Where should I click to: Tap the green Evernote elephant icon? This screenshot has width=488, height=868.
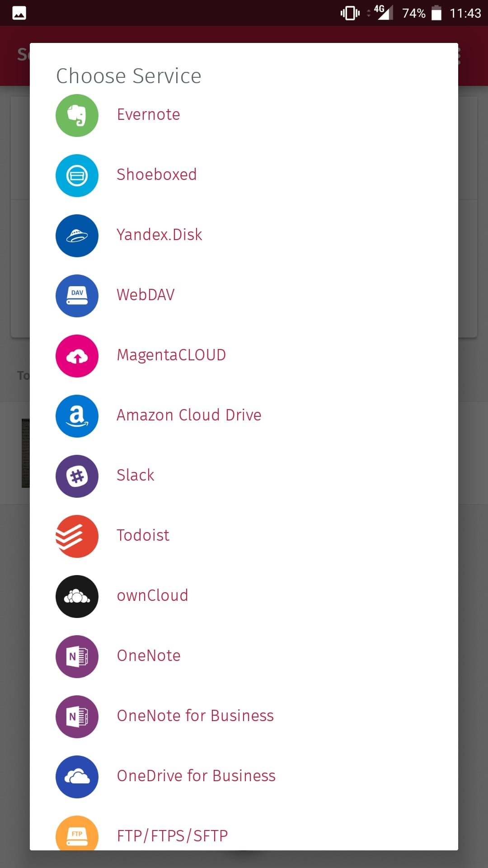77,115
